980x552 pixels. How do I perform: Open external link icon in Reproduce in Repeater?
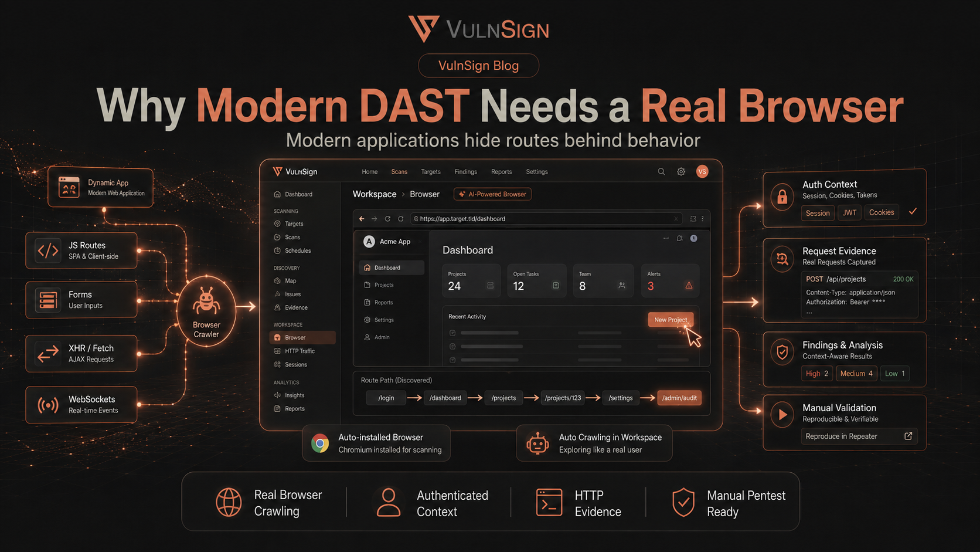908,436
